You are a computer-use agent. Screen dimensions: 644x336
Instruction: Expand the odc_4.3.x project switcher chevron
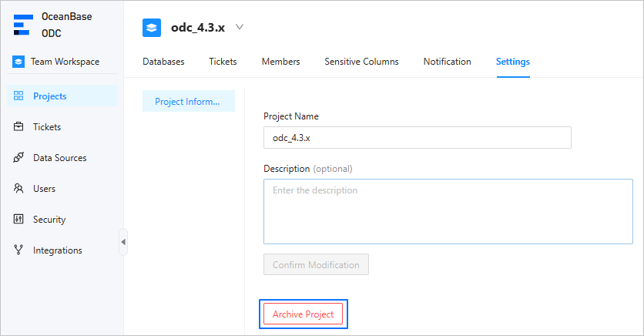click(x=240, y=27)
